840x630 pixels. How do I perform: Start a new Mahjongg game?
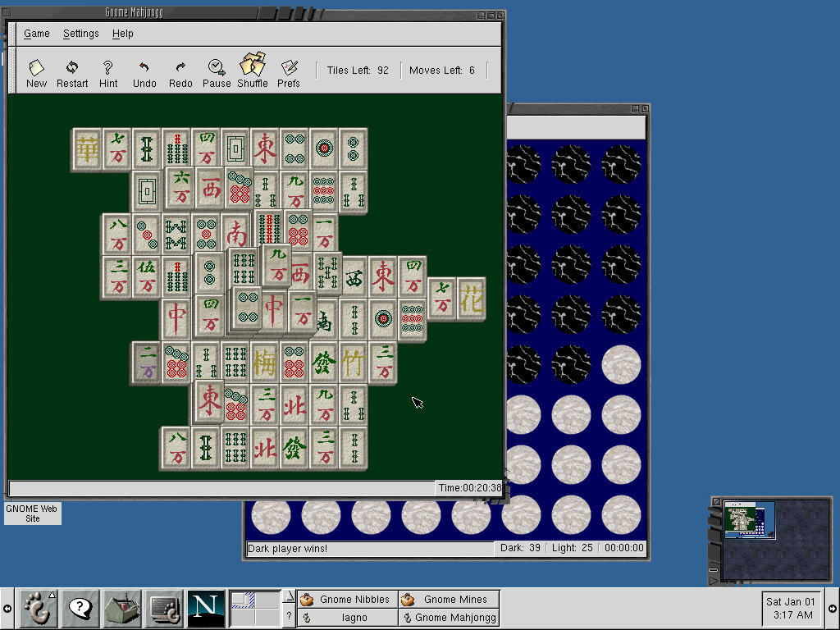point(36,72)
